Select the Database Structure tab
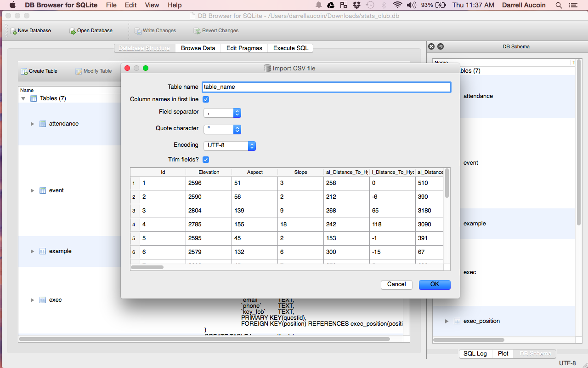The height and width of the screenshot is (368, 588). (x=144, y=48)
